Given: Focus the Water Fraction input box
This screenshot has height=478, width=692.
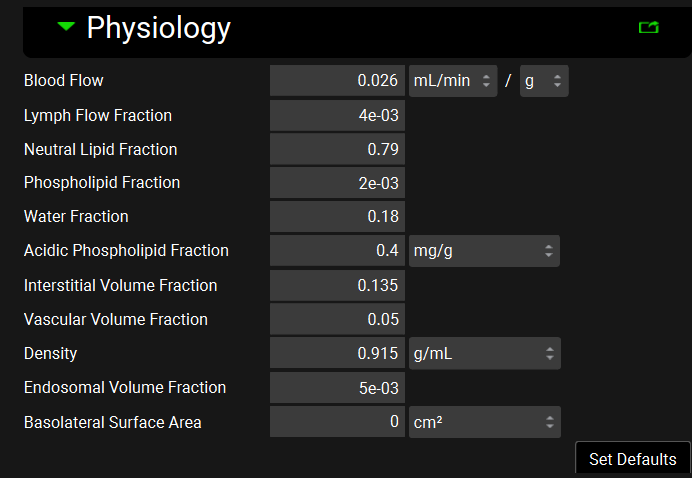Looking at the screenshot, I should (x=337, y=217).
